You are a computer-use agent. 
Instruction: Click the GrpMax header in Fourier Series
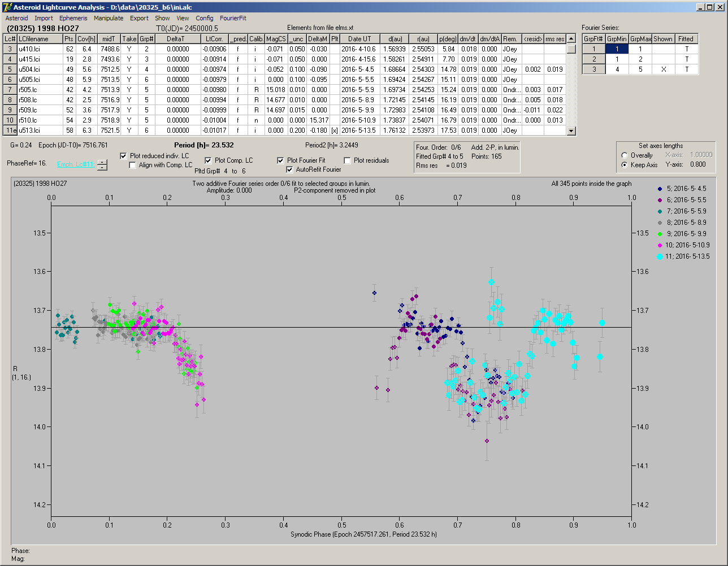pos(640,39)
